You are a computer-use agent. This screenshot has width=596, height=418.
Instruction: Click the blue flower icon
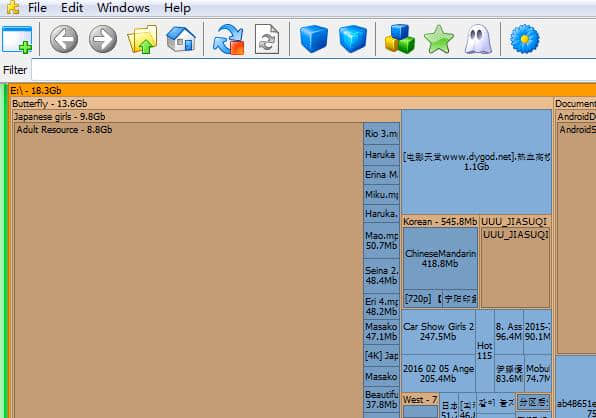click(x=525, y=39)
